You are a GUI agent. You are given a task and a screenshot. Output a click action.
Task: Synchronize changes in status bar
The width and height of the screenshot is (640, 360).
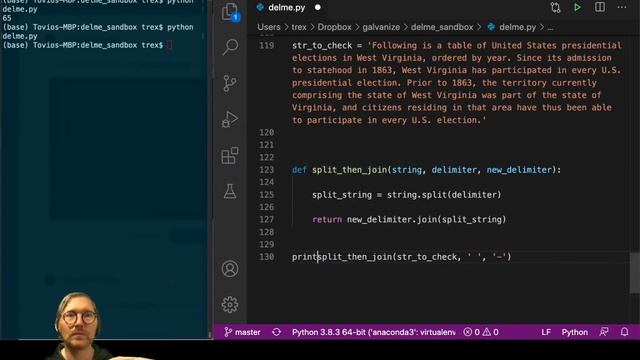pyautogui.click(x=276, y=332)
